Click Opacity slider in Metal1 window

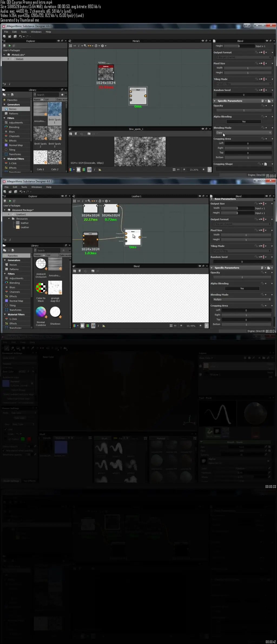tap(244, 110)
